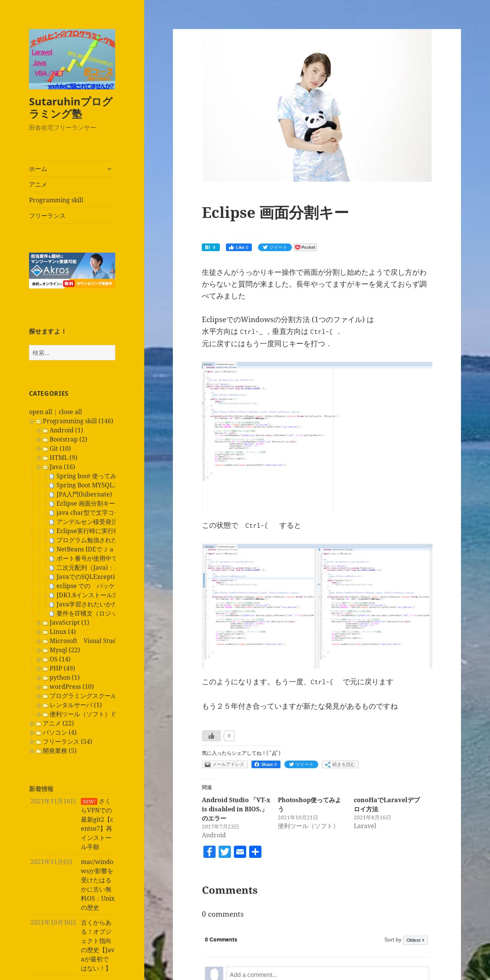This screenshot has height=980, width=490.
Task: Click the 検索 search field
Action: click(72, 353)
